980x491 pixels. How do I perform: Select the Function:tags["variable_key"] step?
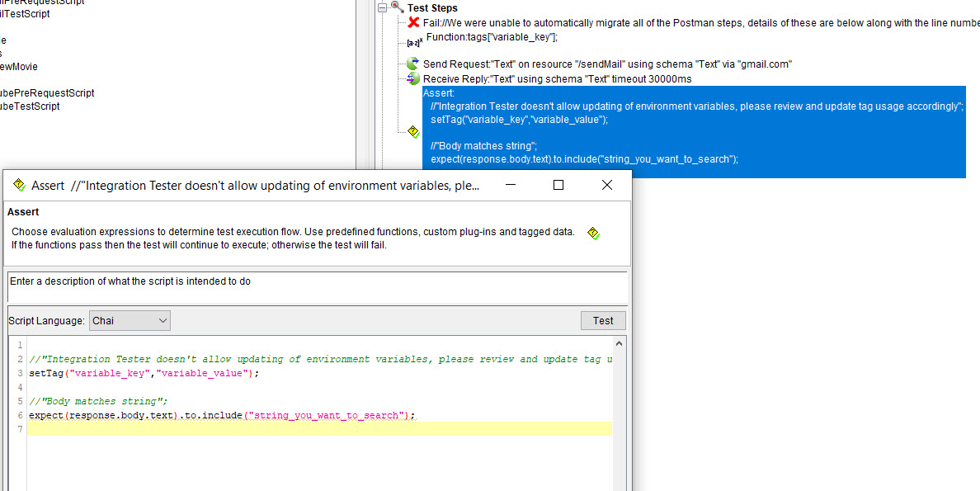point(492,37)
